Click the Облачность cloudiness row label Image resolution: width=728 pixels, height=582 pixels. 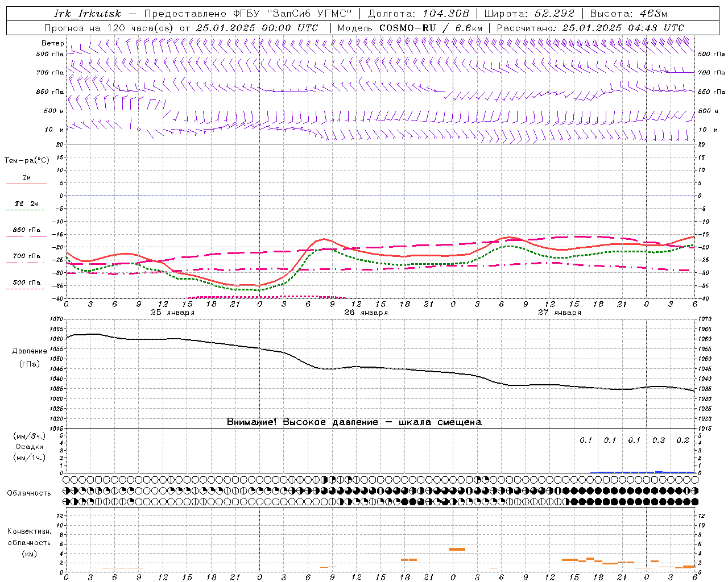point(29,493)
